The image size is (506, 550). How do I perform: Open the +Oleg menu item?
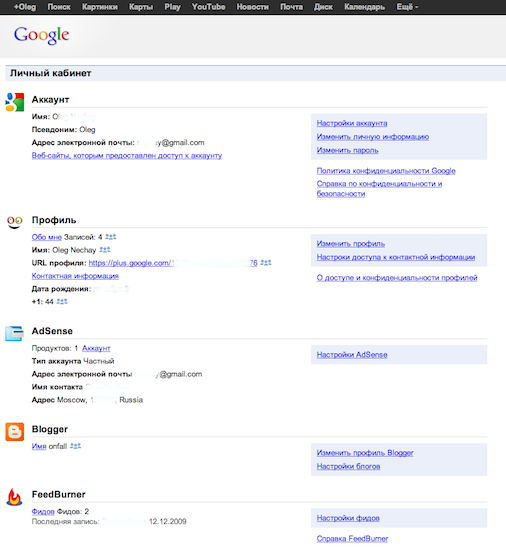[25, 7]
